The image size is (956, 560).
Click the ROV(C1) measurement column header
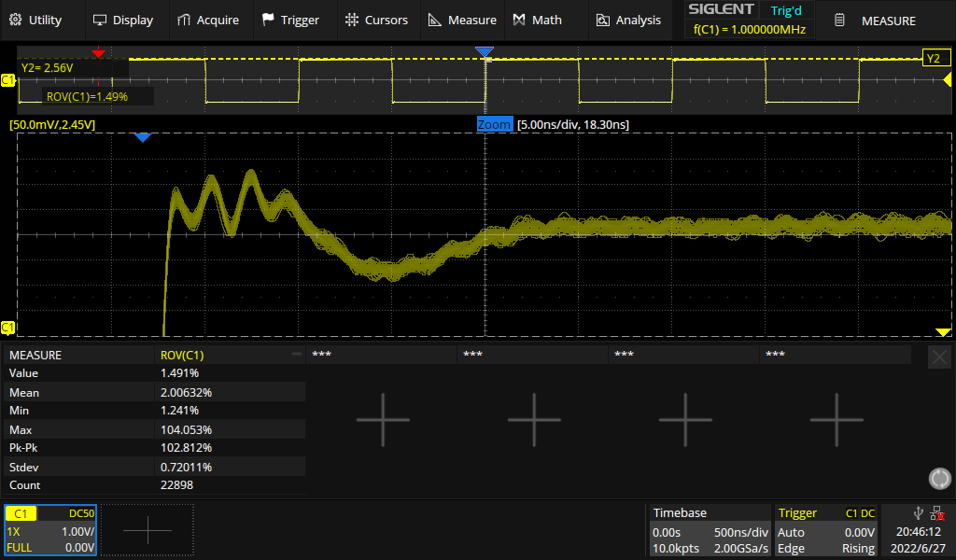pyautogui.click(x=229, y=355)
